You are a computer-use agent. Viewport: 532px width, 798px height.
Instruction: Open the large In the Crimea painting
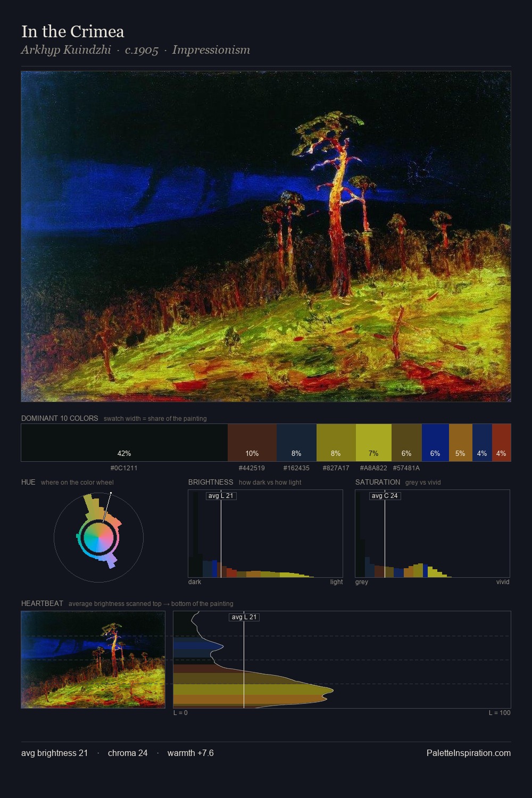coord(266,236)
